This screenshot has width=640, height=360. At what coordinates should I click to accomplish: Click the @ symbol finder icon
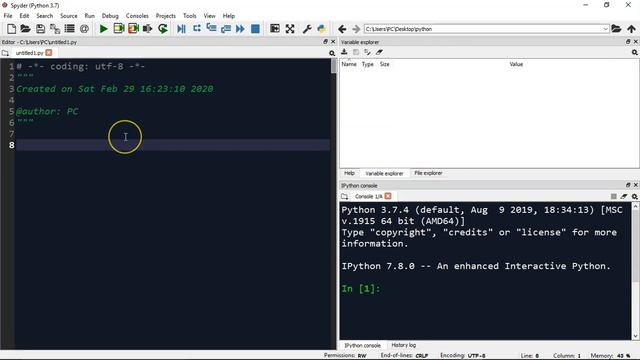click(84, 29)
